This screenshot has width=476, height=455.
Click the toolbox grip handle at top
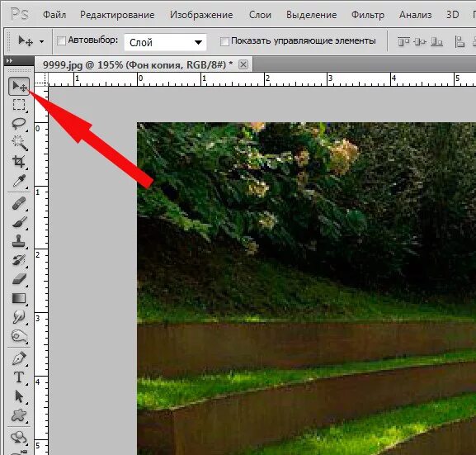(x=19, y=71)
